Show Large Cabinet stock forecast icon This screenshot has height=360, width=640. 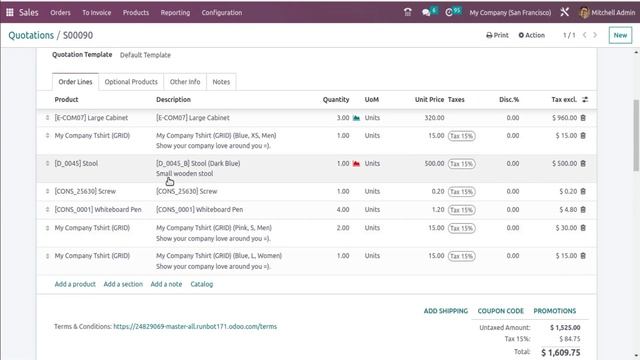point(356,118)
